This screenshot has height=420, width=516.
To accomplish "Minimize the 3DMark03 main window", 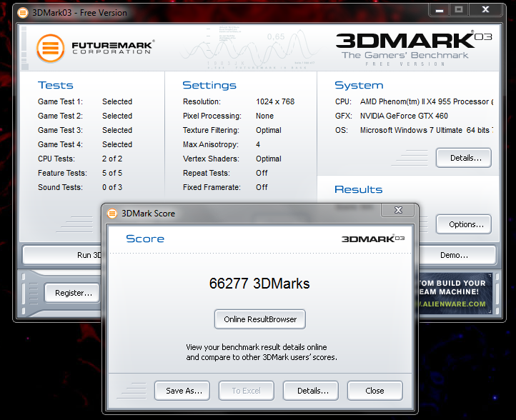I will point(440,10).
